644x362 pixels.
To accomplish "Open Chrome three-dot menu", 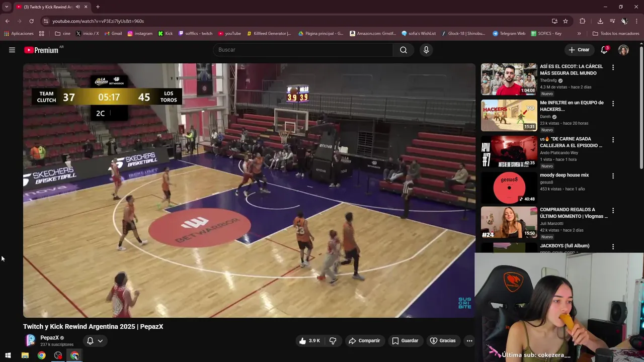I will tap(637, 21).
